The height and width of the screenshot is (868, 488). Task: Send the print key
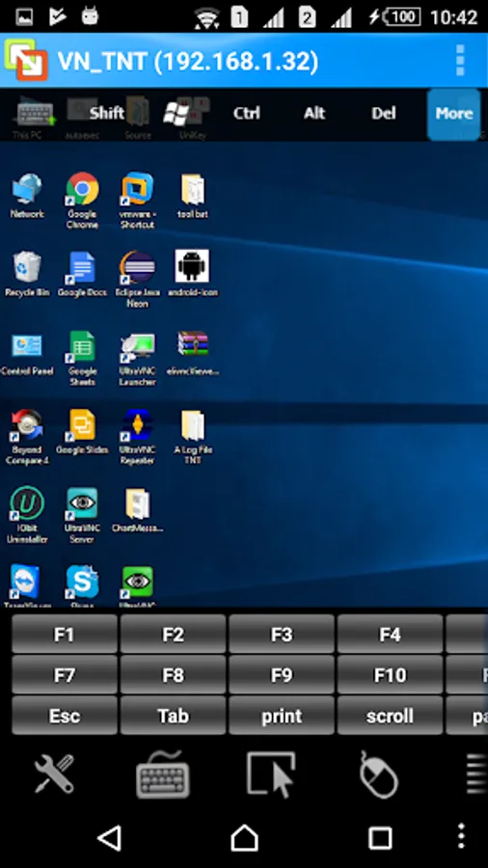pos(281,716)
